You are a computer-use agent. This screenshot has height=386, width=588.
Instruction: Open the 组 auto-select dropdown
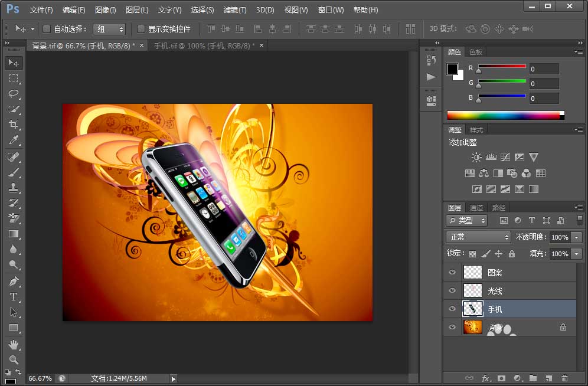click(109, 29)
